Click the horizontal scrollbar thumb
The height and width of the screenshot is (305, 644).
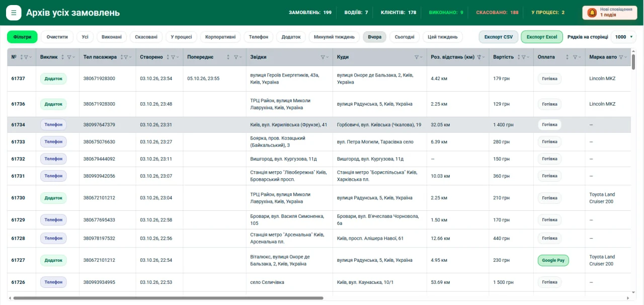(x=169, y=298)
